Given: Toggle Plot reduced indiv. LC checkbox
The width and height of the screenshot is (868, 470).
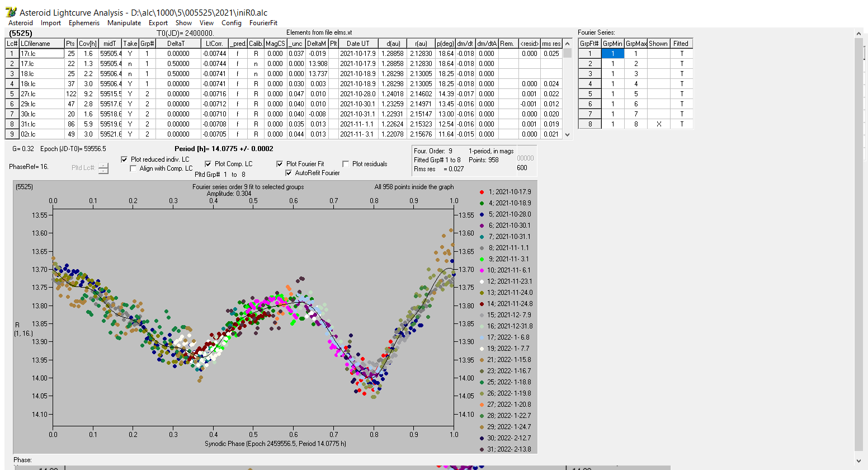Looking at the screenshot, I should click(x=125, y=159).
